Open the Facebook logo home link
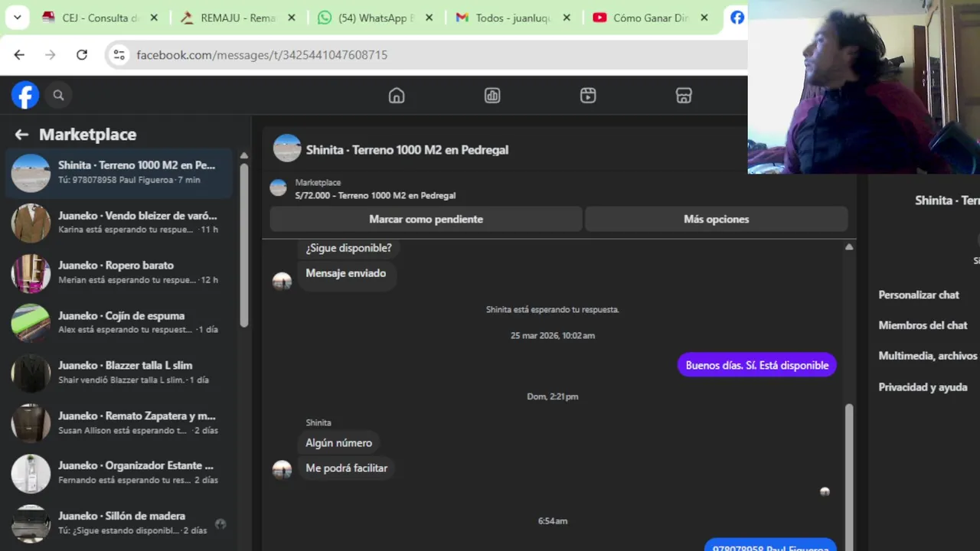The width and height of the screenshot is (980, 551). (x=25, y=95)
